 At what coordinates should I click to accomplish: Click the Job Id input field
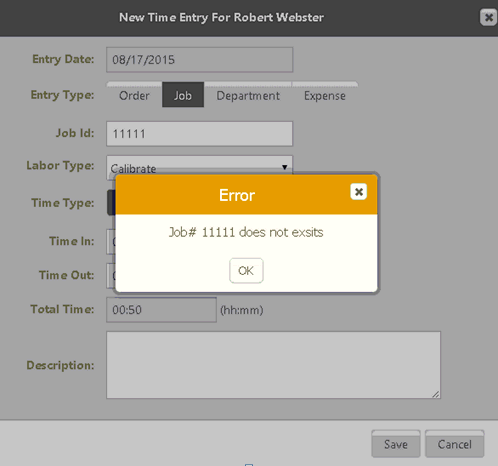200,134
